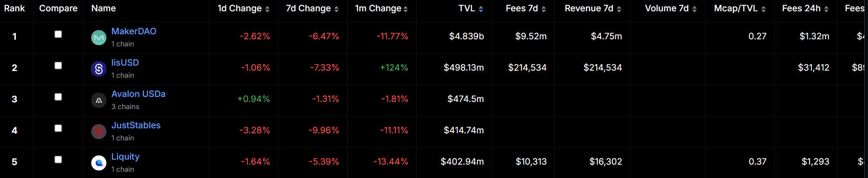Click the Avalon USDa logo icon
Image resolution: width=868 pixels, height=178 pixels.
[99, 100]
